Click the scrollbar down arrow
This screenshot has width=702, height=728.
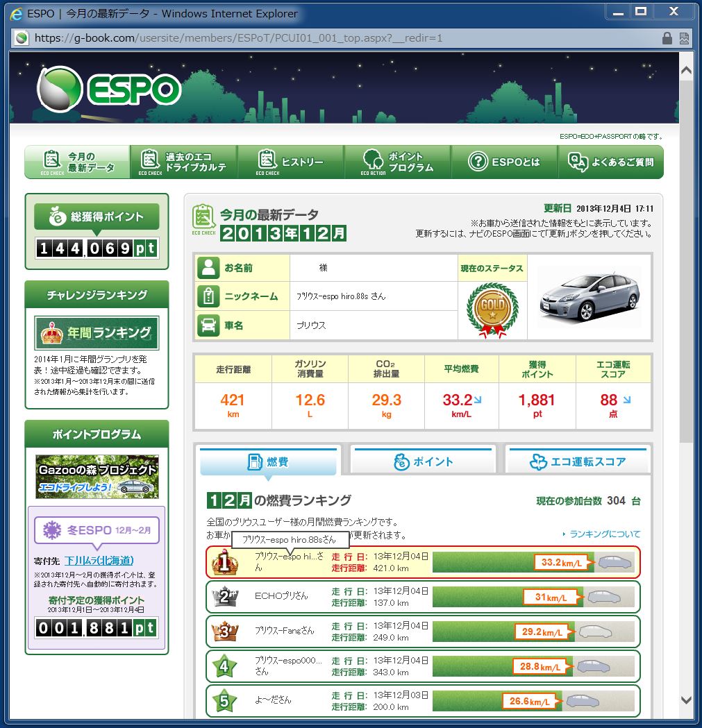(x=686, y=700)
